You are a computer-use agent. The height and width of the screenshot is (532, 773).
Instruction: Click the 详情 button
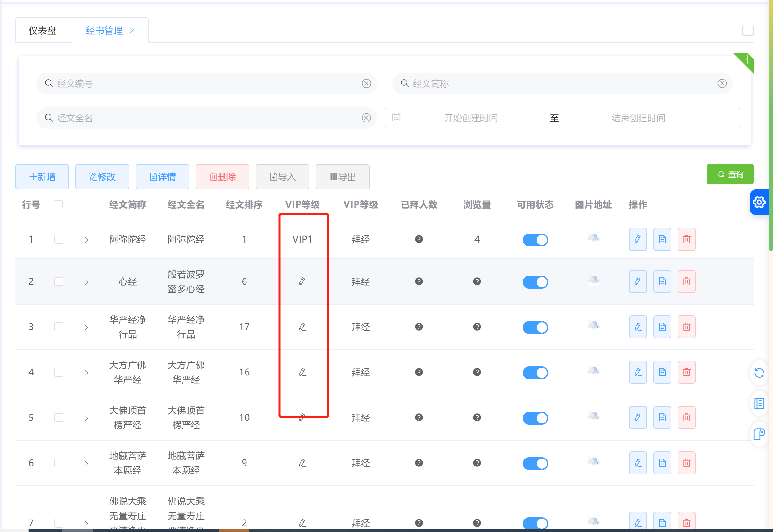(162, 177)
